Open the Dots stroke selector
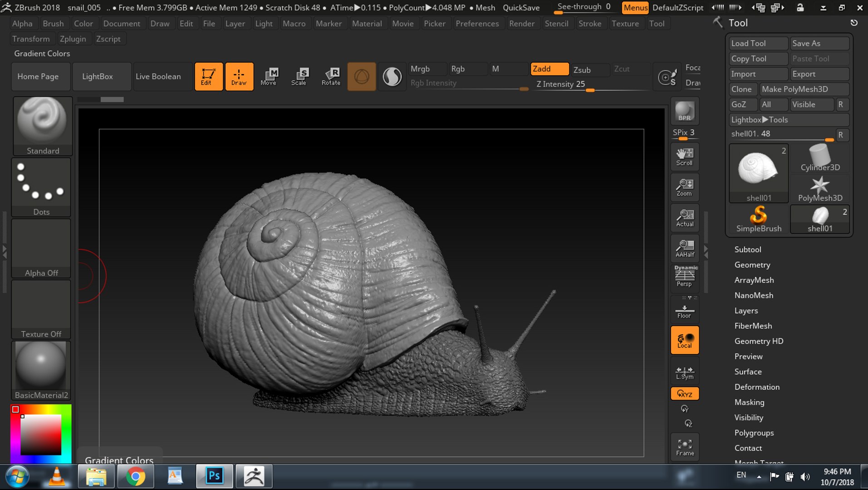Screen dimensions: 868x490 tap(41, 187)
